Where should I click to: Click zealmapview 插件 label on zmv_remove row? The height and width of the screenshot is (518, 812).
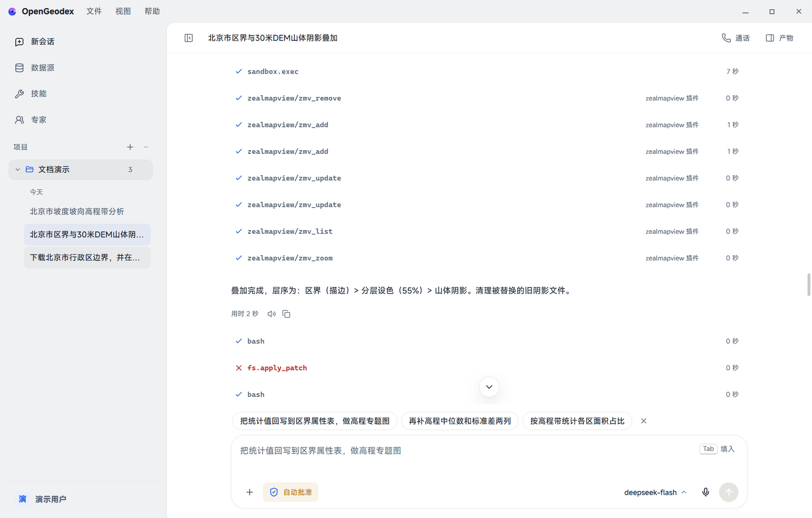coord(672,98)
